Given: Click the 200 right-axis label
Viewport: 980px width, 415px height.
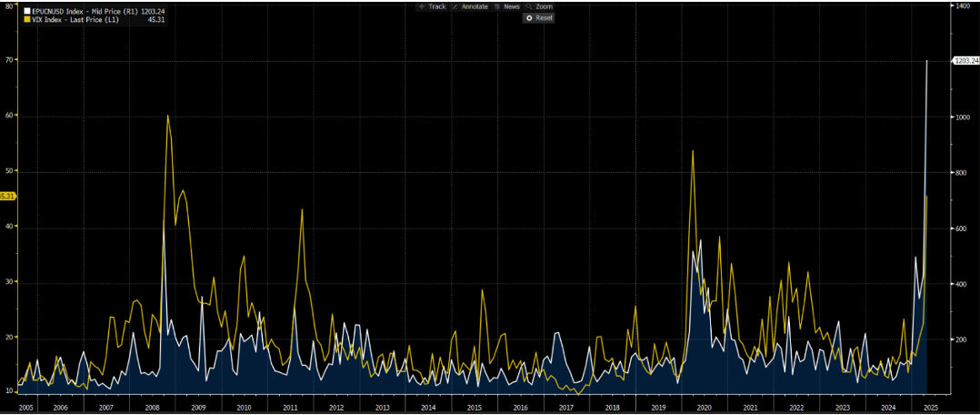Looking at the screenshot, I should 959,339.
